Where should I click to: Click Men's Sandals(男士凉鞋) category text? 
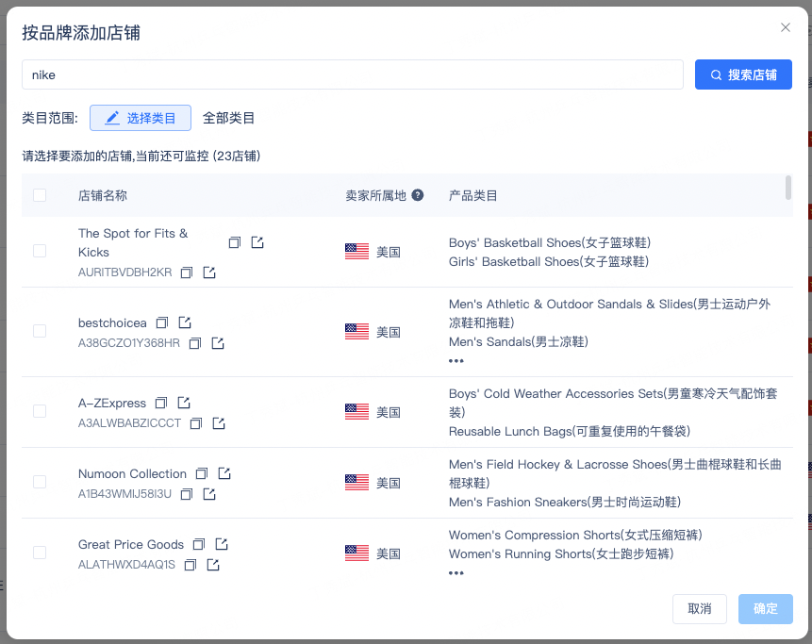[519, 341]
